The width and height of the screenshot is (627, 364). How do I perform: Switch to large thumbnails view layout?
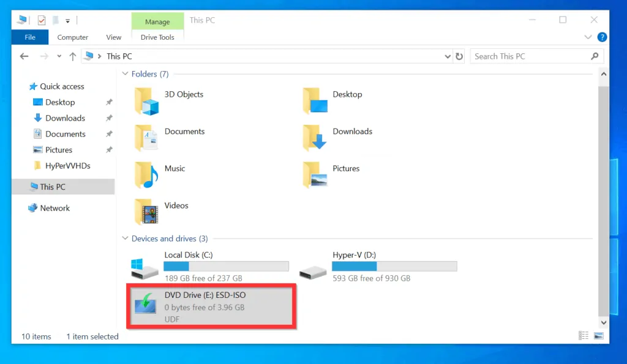click(598, 336)
